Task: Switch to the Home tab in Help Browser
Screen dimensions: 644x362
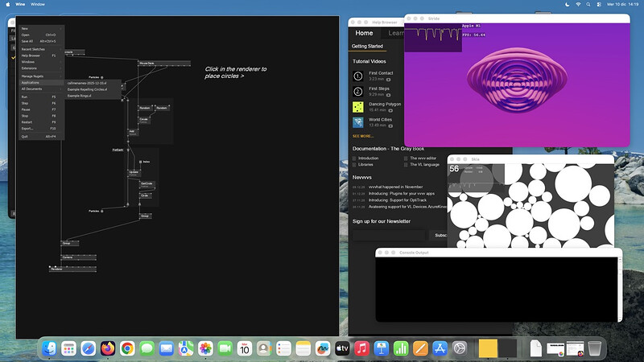Action: [x=364, y=33]
